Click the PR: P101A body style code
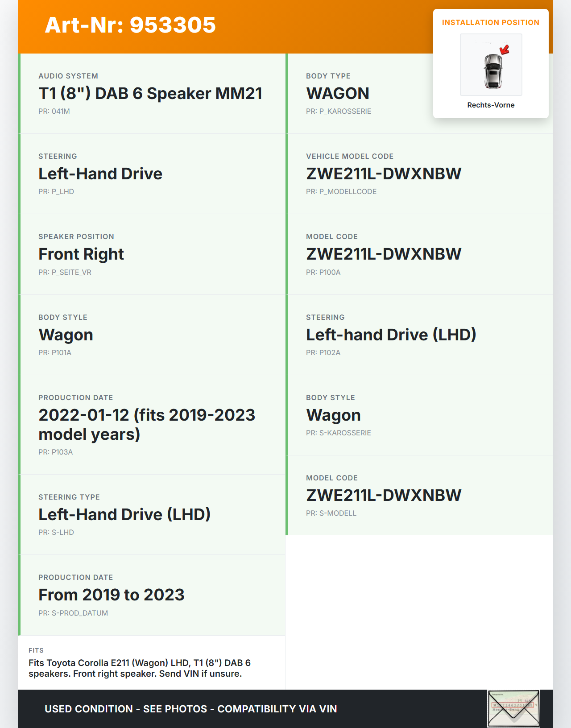The width and height of the screenshot is (571, 728). coord(55,353)
